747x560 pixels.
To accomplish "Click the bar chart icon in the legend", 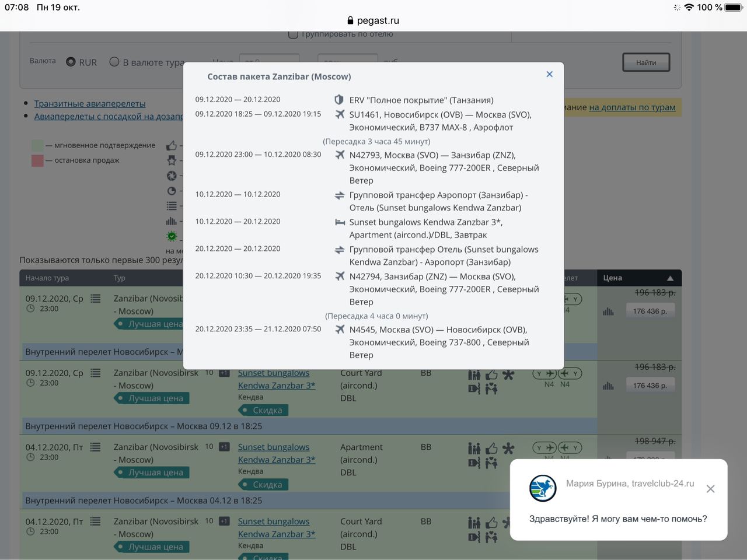I will pos(171,221).
